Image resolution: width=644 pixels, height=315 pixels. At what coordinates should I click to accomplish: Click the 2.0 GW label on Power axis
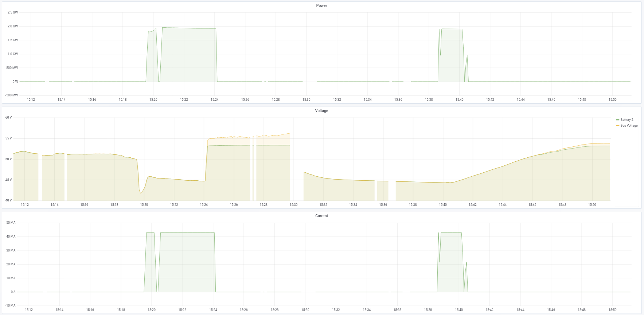coord(13,26)
